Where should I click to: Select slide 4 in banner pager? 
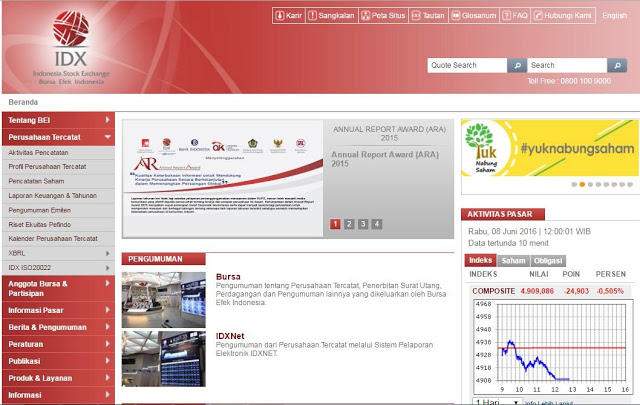click(x=377, y=224)
